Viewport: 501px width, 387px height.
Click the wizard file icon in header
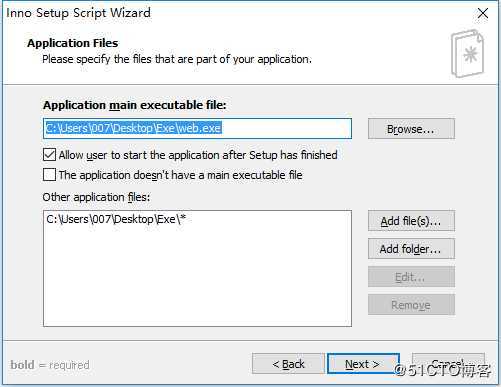pos(468,54)
